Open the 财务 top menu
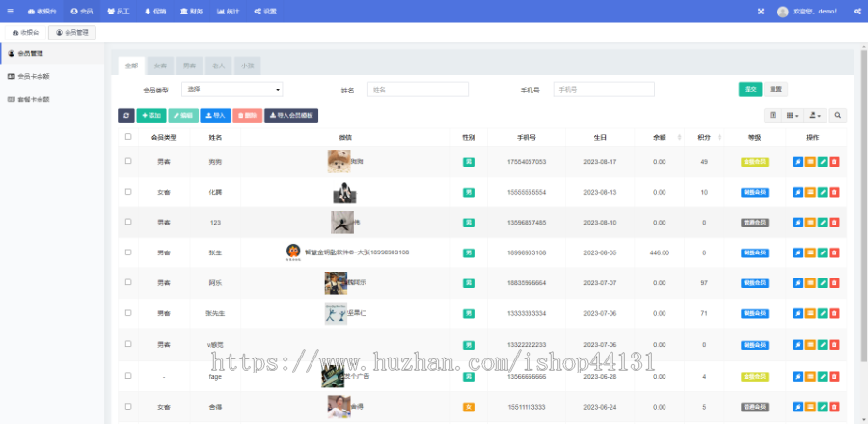868x424 pixels. 192,11
